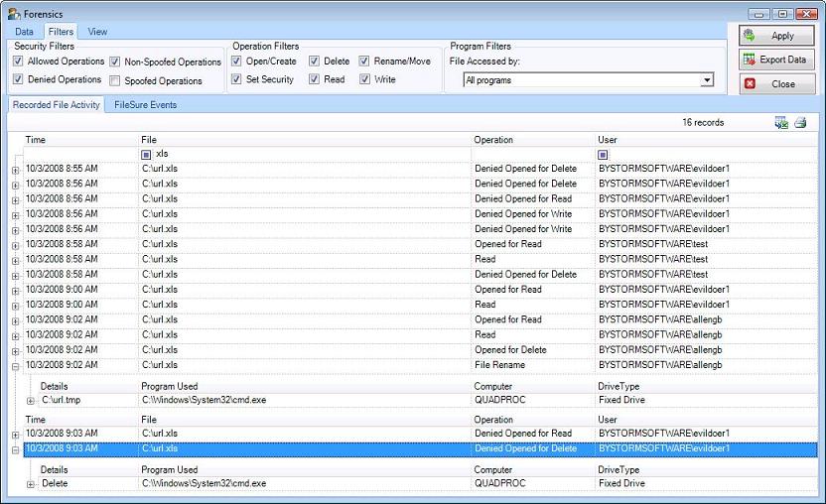Screen dimensions: 826x504
Task: Click the export-to-Excel icon near 16 records
Action: click(x=781, y=123)
